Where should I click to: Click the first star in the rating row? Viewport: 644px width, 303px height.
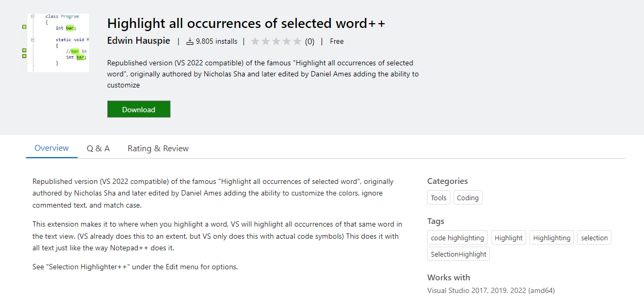[255, 41]
